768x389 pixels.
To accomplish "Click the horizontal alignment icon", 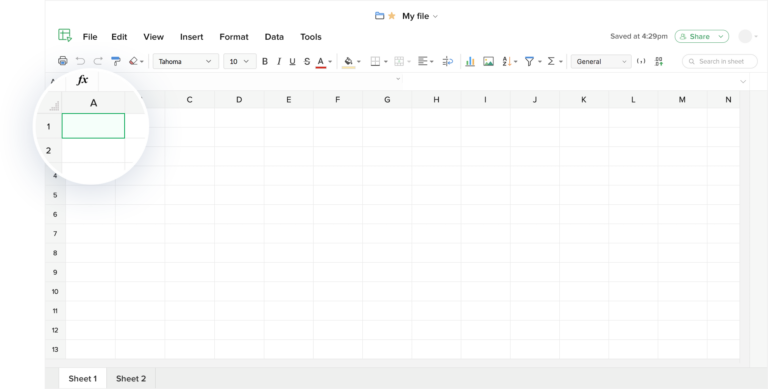I will (423, 61).
